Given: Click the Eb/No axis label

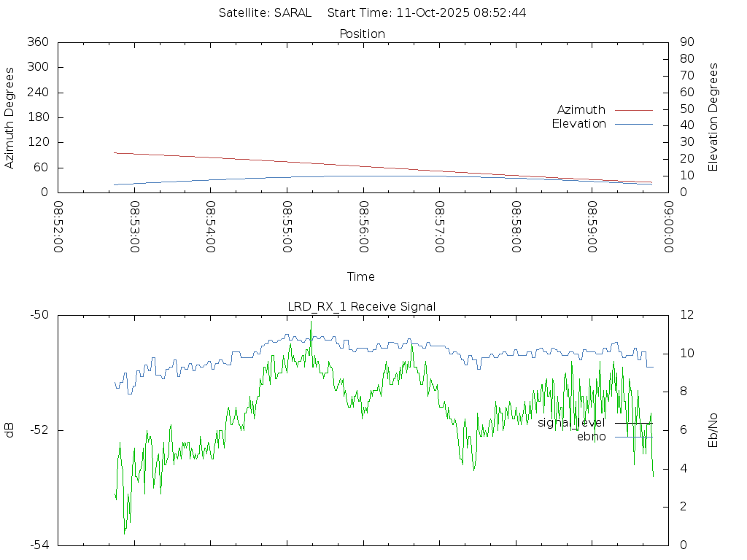Looking at the screenshot, I should pos(713,430).
